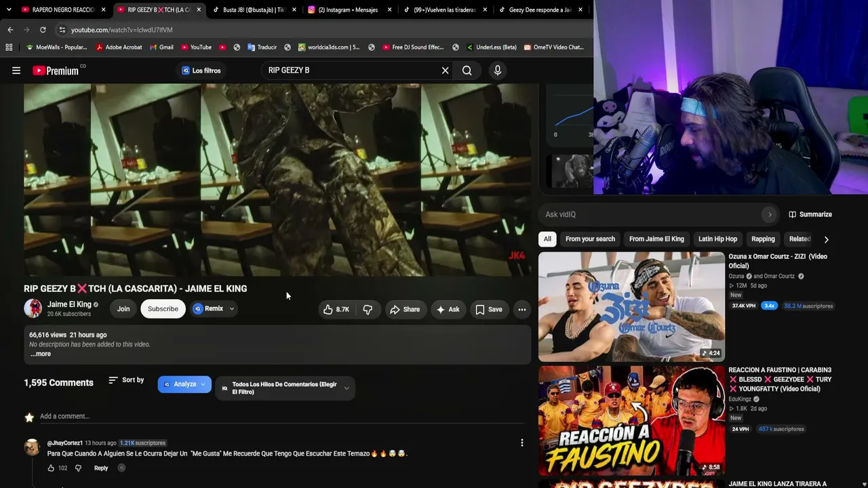Select the All filter chip

coord(547,239)
